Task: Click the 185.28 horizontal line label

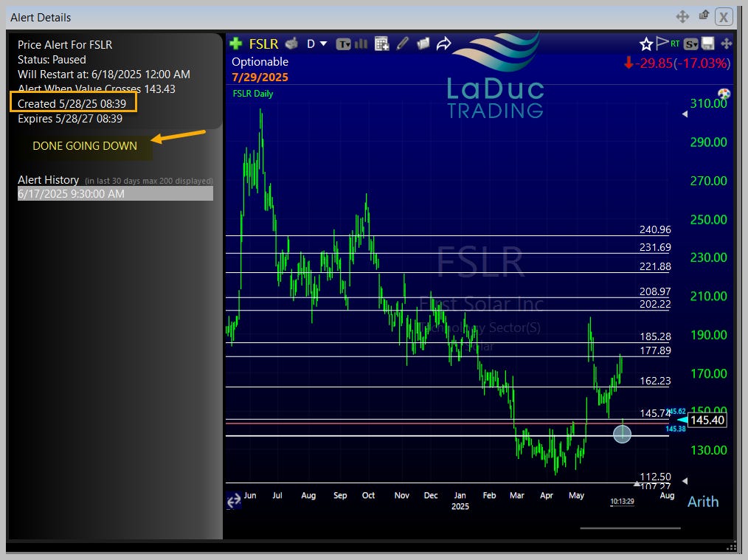Action: 655,336
